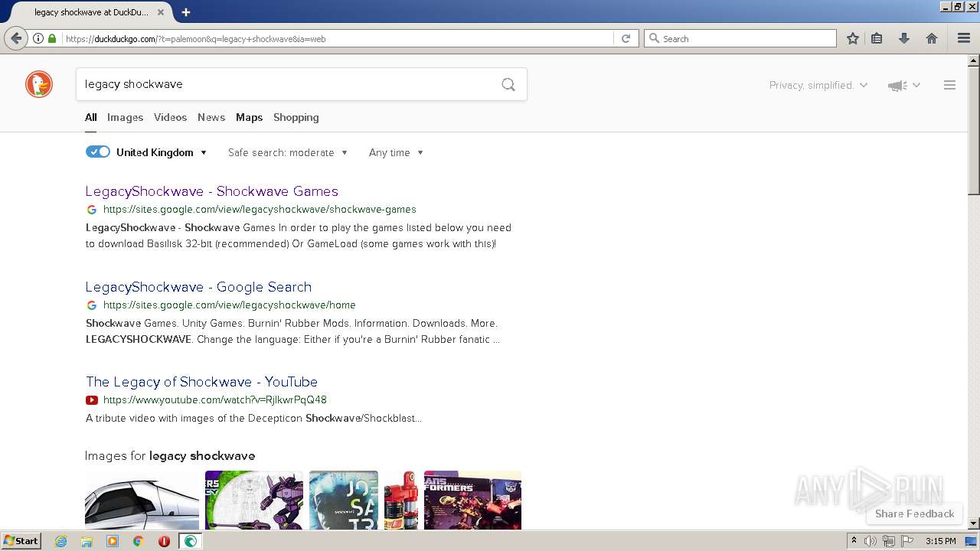Image resolution: width=980 pixels, height=551 pixels.
Task: Go back with the browser back arrow
Action: point(16,38)
